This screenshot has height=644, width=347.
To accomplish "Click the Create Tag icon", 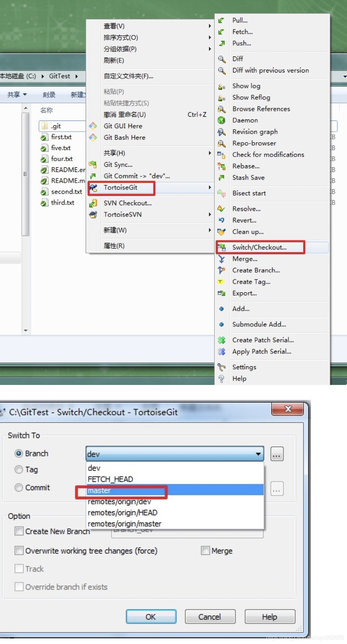I will click(221, 282).
